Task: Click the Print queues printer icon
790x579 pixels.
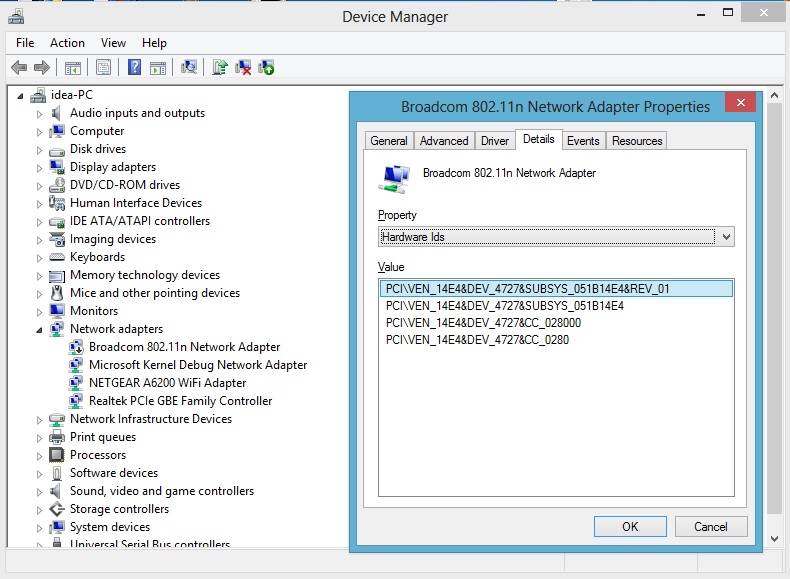Action: coord(57,437)
